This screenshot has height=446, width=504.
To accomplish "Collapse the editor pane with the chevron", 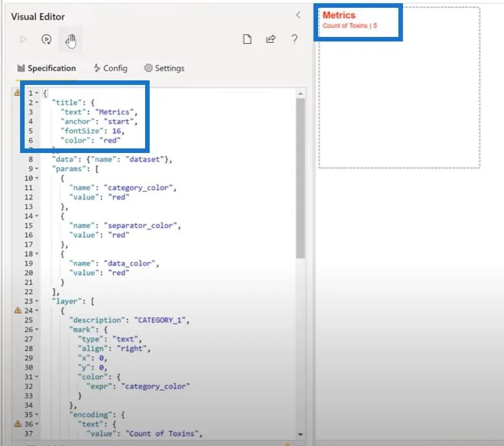I will 298,15.
